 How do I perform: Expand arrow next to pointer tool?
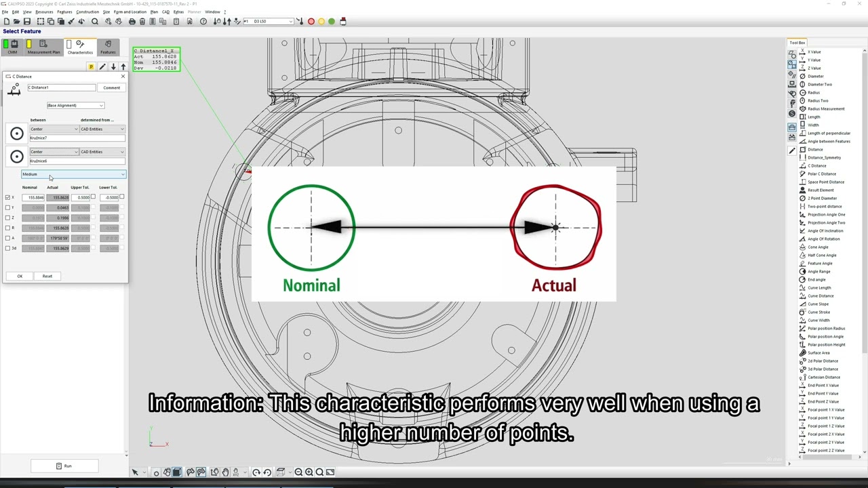coord(144,472)
